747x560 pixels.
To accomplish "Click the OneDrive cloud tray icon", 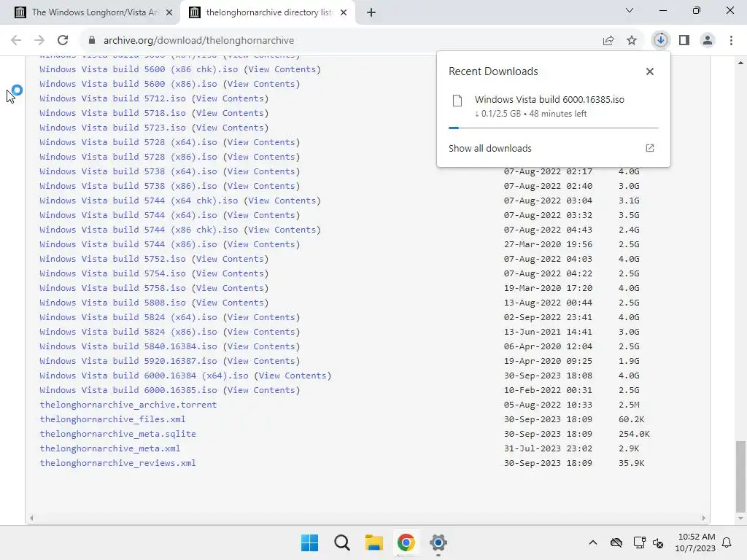I will click(616, 542).
